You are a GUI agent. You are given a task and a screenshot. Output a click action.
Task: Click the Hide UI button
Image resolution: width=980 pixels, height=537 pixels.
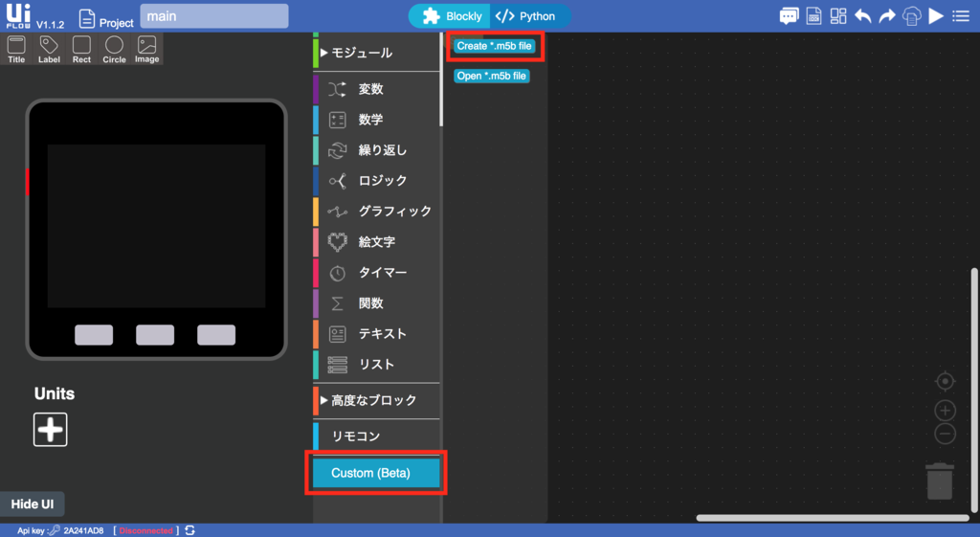point(32,503)
